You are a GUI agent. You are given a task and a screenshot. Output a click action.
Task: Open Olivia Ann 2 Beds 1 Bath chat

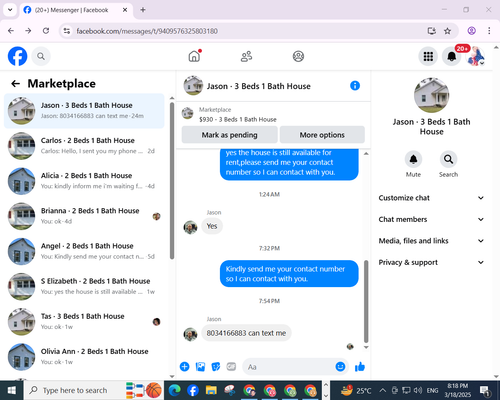pos(84,357)
